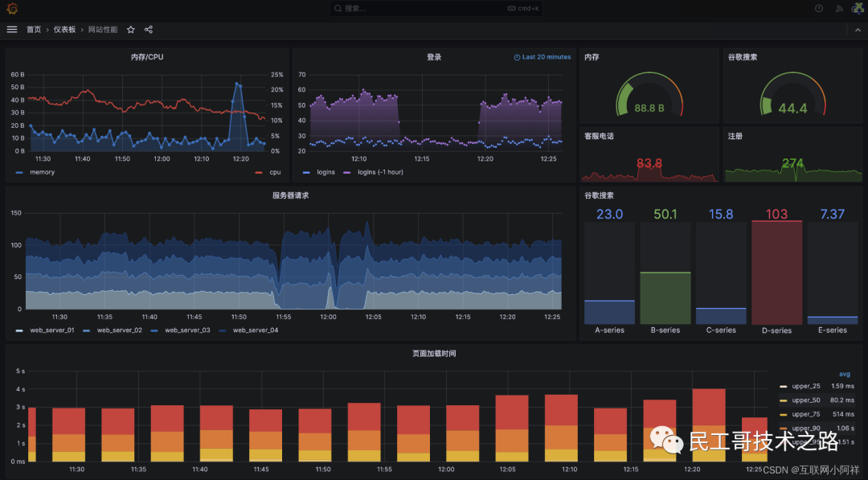Click the 80.2 ms avg value
This screenshot has height=480, width=868.
[x=842, y=400]
